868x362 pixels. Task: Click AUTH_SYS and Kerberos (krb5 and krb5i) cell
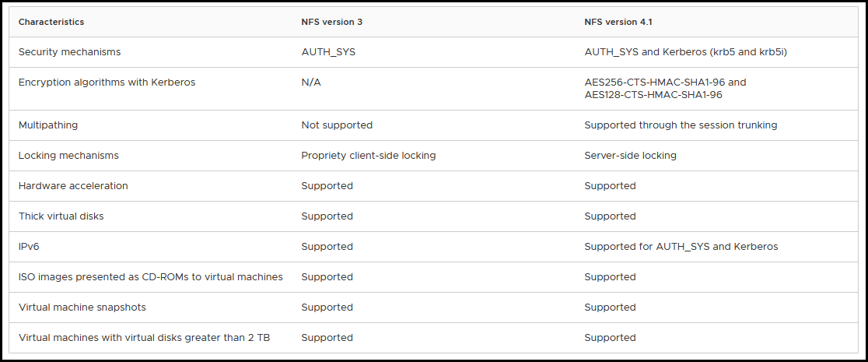tap(686, 52)
